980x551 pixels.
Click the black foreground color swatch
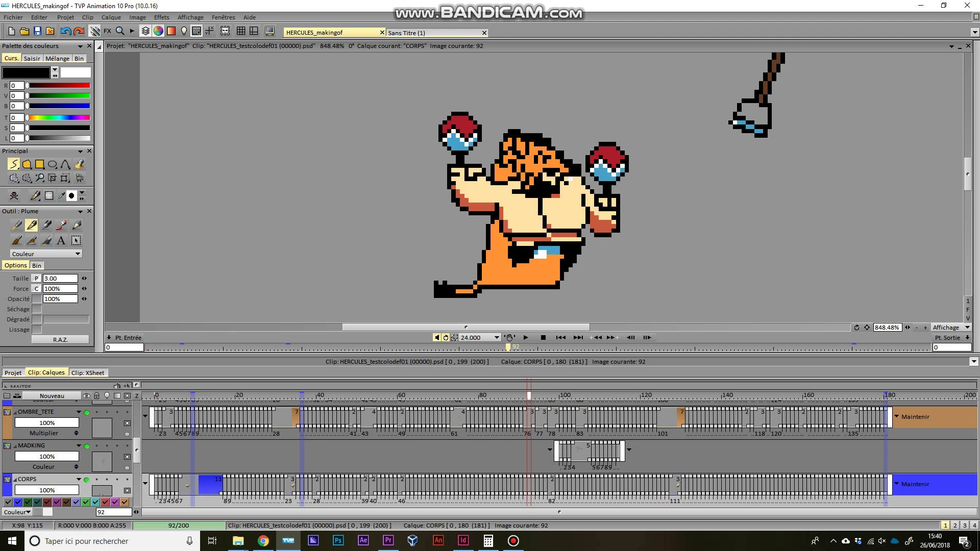pyautogui.click(x=26, y=72)
